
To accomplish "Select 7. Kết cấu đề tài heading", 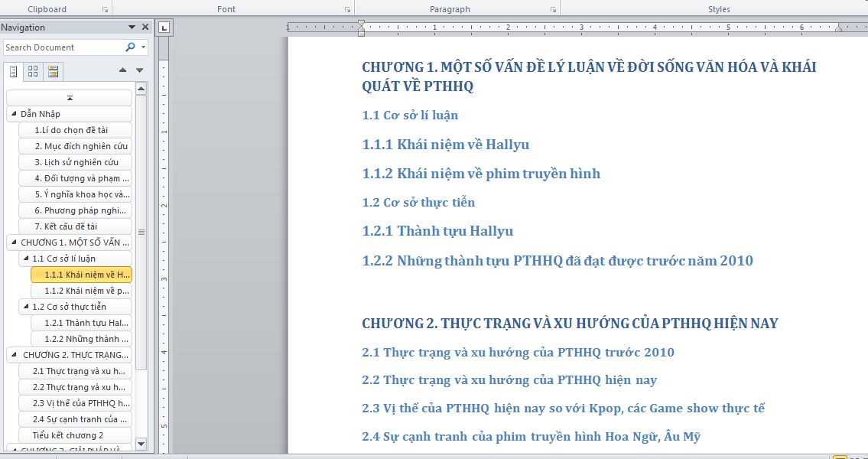I will coord(75,226).
